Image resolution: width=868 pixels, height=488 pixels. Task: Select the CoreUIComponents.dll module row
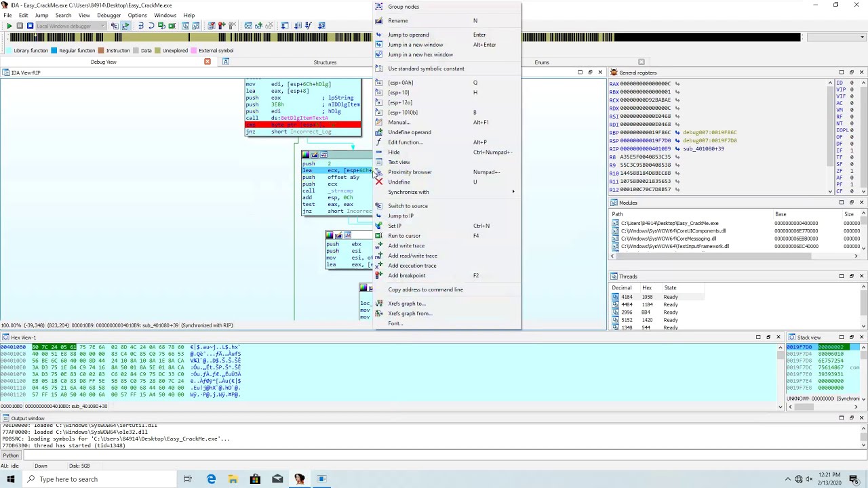pos(736,231)
